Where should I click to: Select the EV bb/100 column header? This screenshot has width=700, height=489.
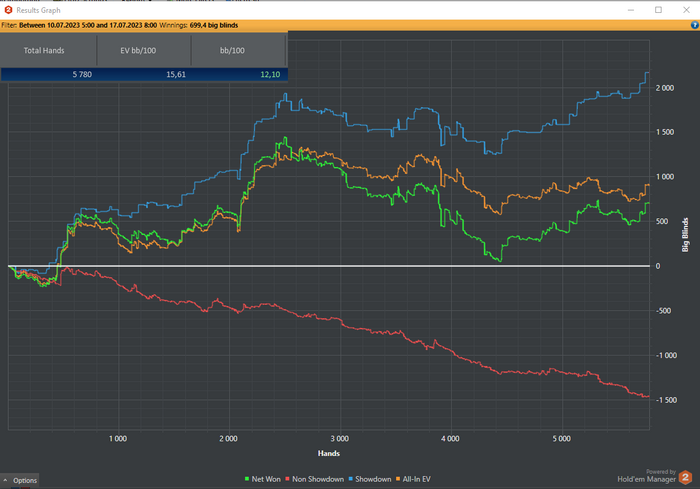tap(144, 50)
